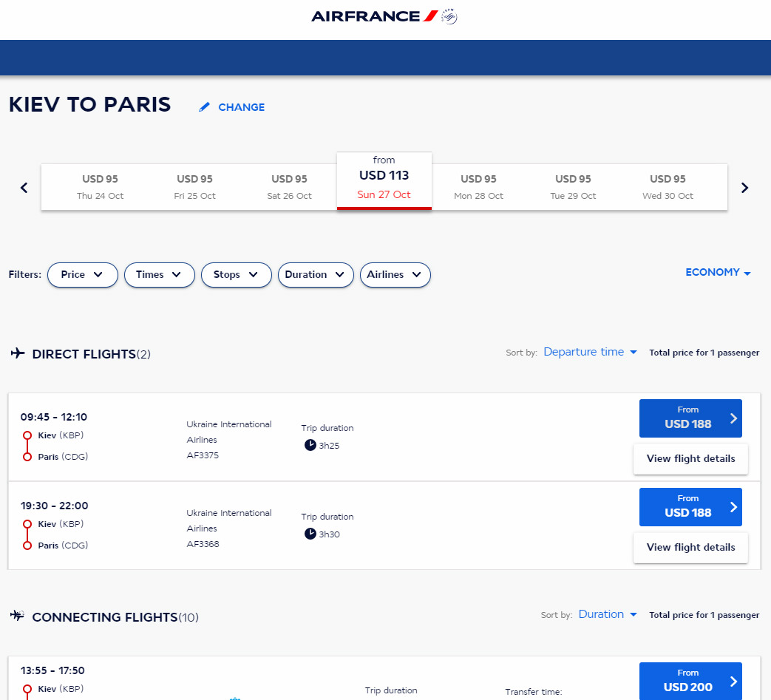Click the pencil icon next to CHANGE
The width and height of the screenshot is (771, 700).
pyautogui.click(x=204, y=106)
